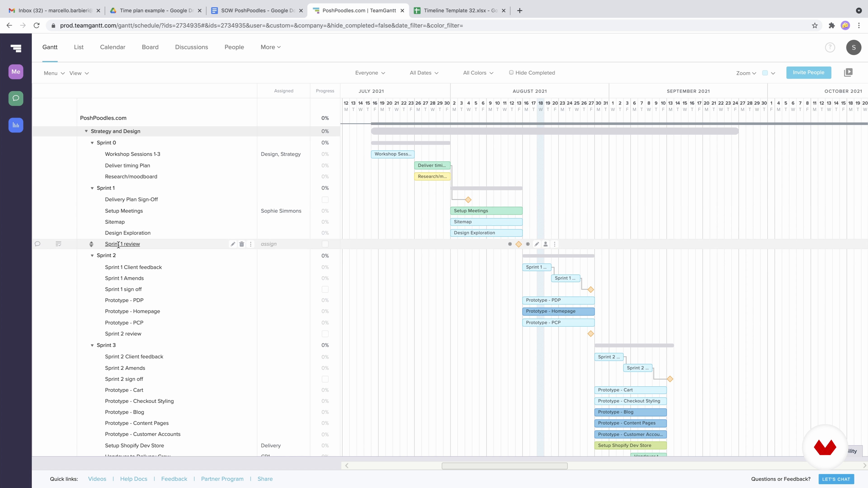Viewport: 868px width, 488px height.
Task: Switch to the List tab
Action: click(79, 47)
